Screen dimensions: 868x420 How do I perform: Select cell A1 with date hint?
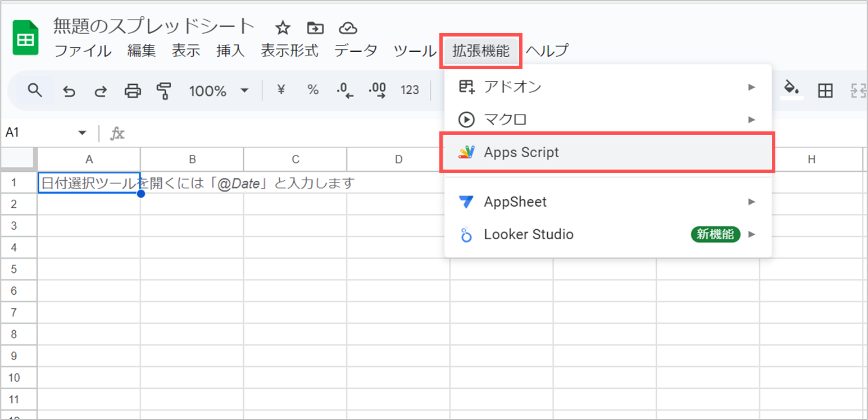coord(89,182)
